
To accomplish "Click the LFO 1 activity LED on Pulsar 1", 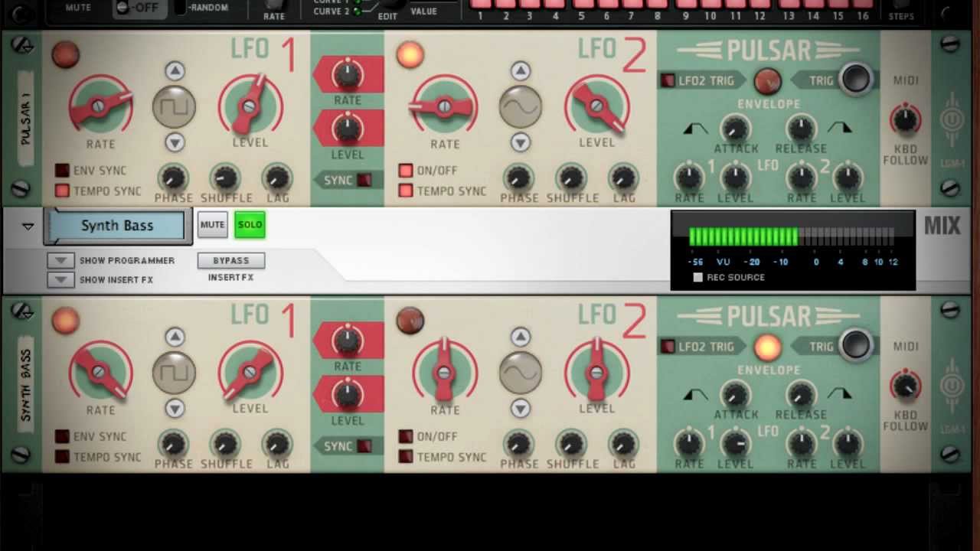I will tap(65, 55).
